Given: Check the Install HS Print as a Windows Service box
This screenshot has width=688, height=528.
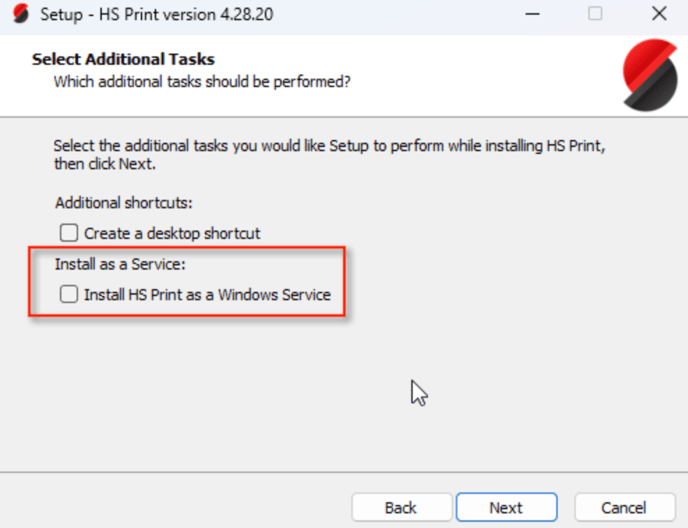Looking at the screenshot, I should click(69, 294).
